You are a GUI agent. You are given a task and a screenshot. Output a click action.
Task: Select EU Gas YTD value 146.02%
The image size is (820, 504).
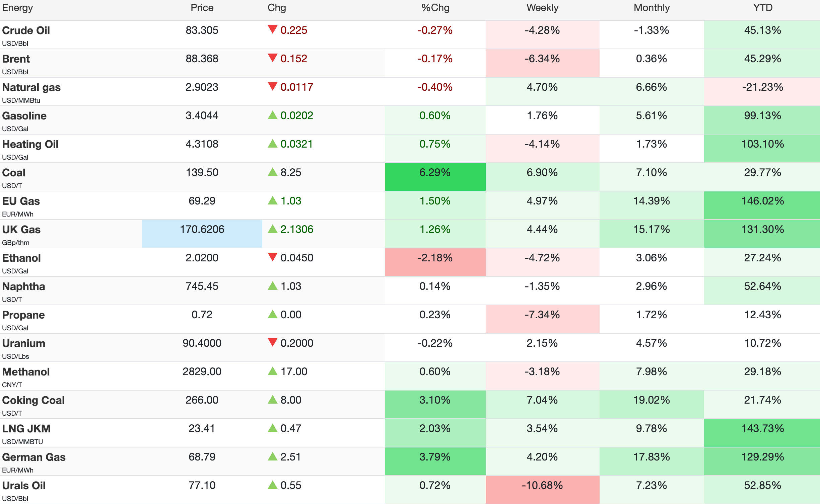(762, 205)
